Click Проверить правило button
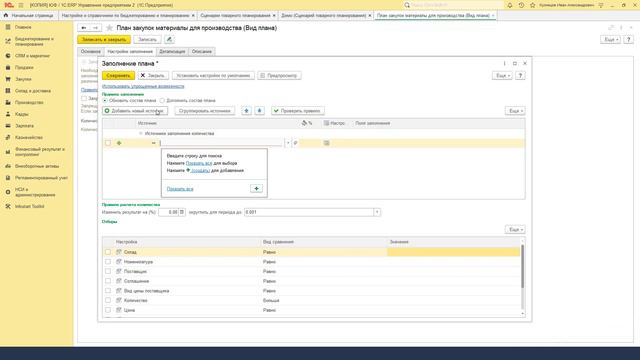 298,111
